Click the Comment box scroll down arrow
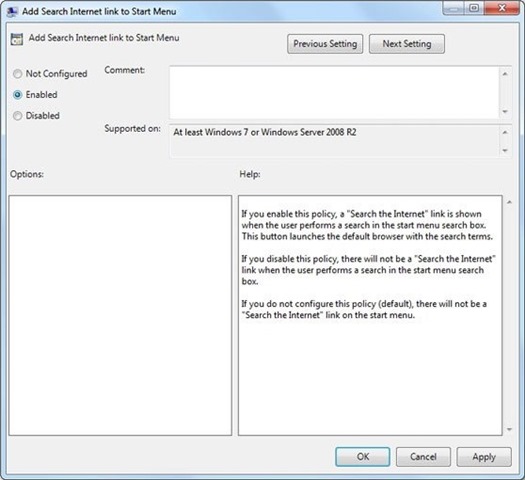Image resolution: width=525 pixels, height=480 pixels. pyautogui.click(x=505, y=111)
